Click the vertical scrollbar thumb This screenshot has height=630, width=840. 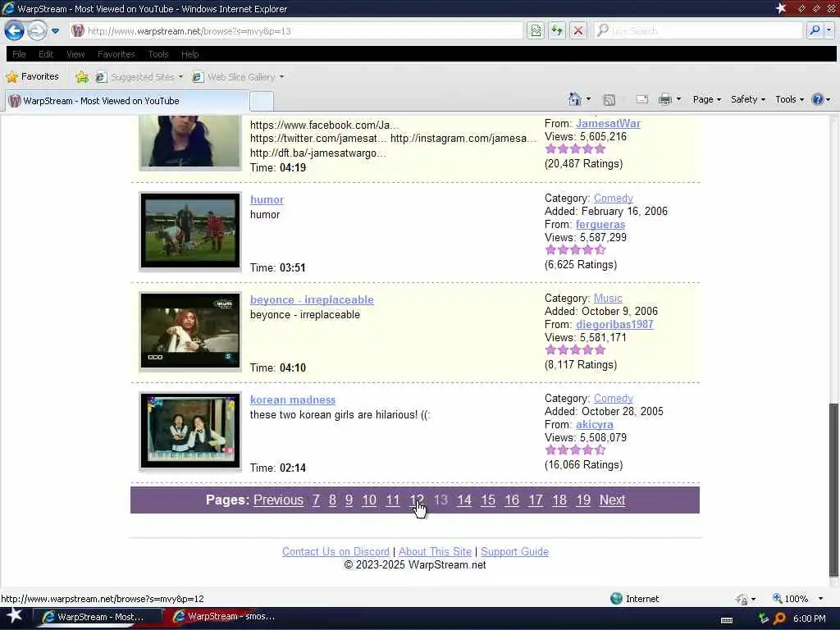833,490
